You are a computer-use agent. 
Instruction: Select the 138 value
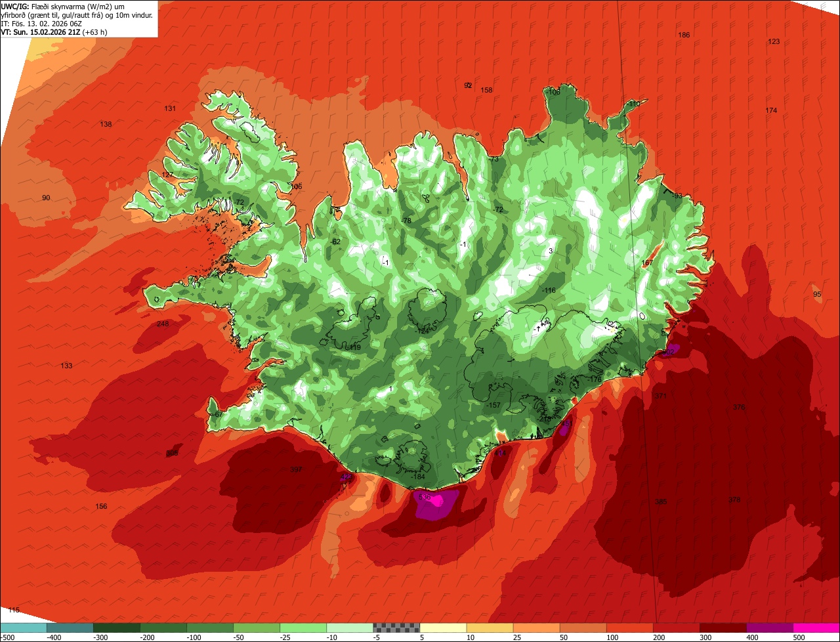(x=106, y=124)
